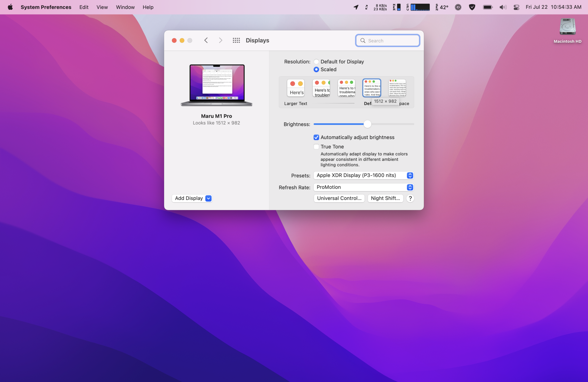
Task: Click the volume speaker menu bar icon
Action: (502, 7)
